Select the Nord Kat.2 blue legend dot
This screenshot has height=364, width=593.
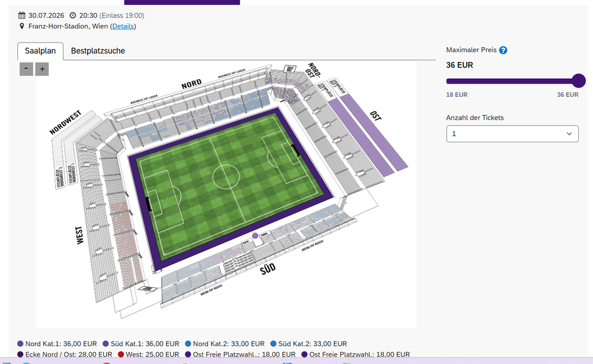(x=188, y=344)
